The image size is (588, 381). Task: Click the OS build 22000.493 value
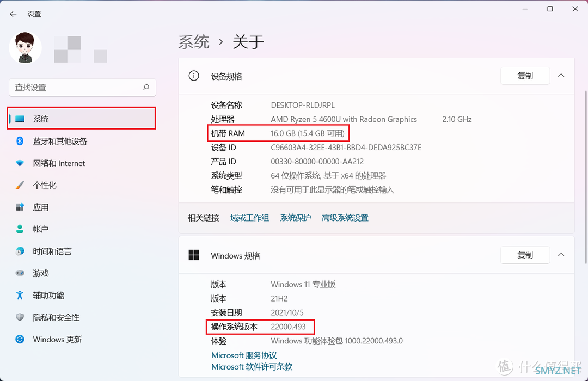click(289, 327)
